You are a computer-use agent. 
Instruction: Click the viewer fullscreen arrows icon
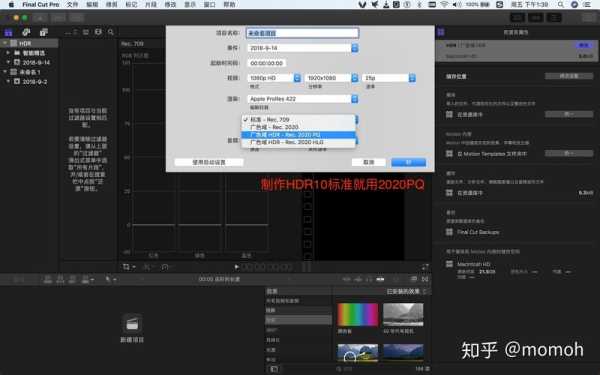(x=425, y=267)
